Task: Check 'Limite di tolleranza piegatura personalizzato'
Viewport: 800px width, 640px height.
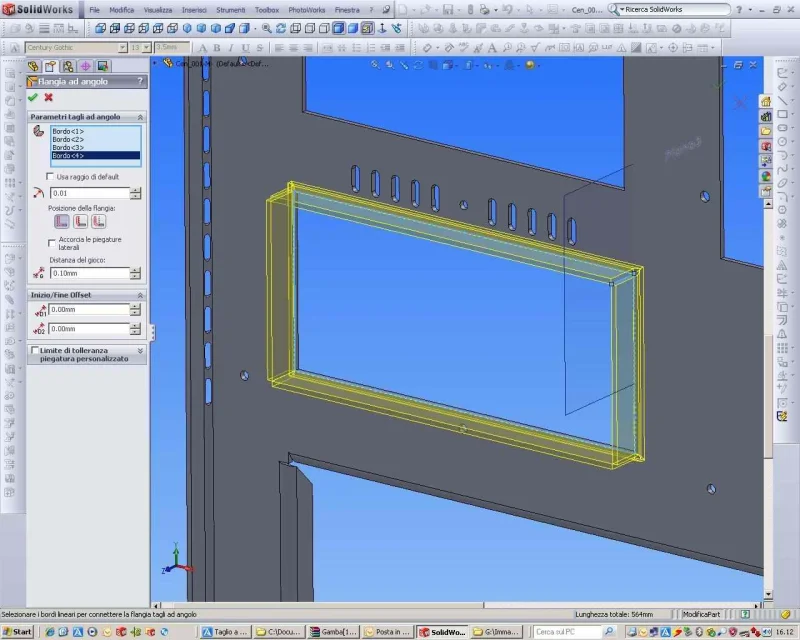Action: 35,351
